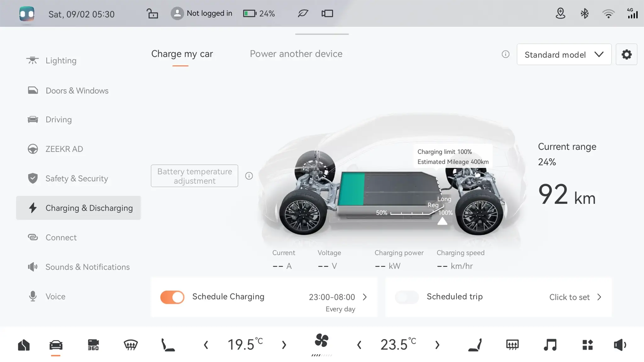This screenshot has width=644, height=362.
Task: Enable Battery temperature adjustment
Action: pyautogui.click(x=195, y=176)
